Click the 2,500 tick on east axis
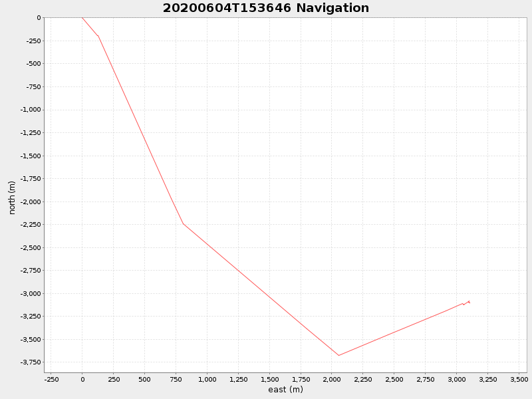532x399 pixels. point(394,379)
